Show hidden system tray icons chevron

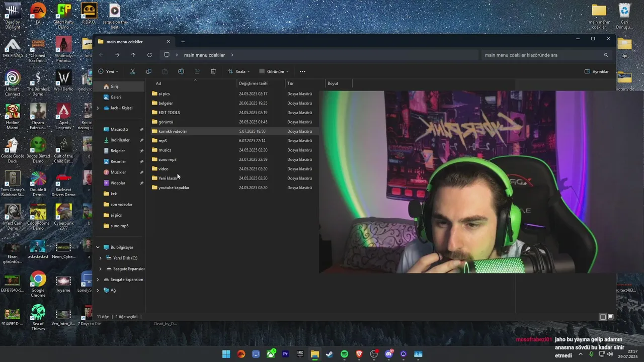581,354
